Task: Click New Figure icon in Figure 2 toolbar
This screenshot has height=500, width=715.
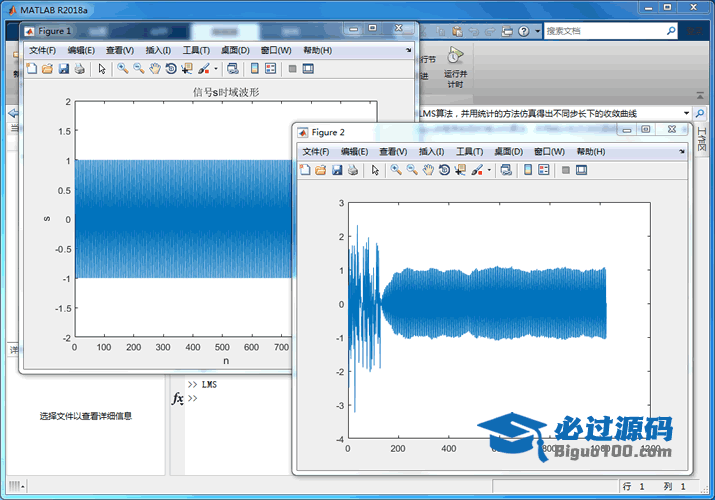Action: coord(305,170)
